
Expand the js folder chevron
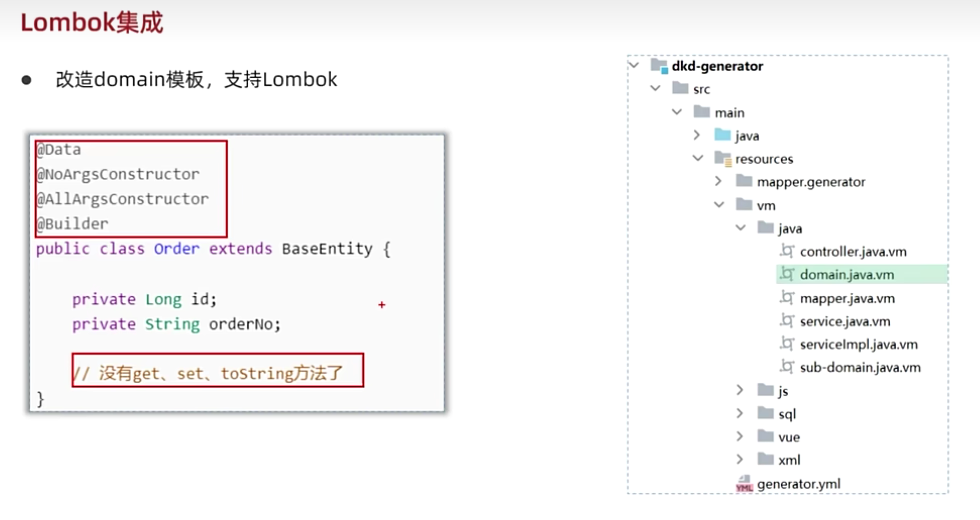coord(740,390)
